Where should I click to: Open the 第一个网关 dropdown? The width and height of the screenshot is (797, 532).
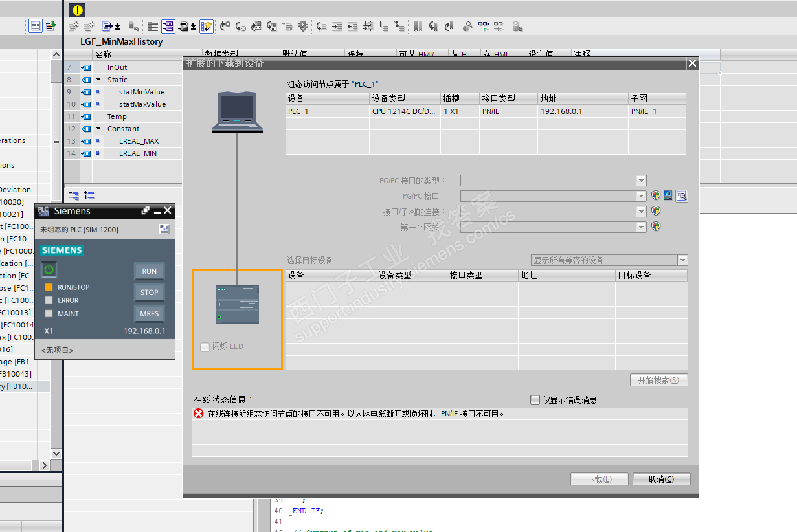641,227
